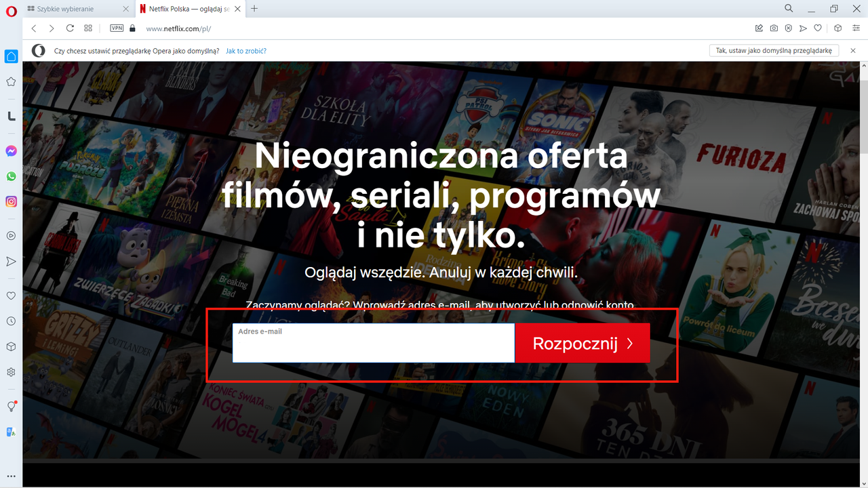Open the ad blocker shield icon
868x488 pixels.
click(x=788, y=28)
